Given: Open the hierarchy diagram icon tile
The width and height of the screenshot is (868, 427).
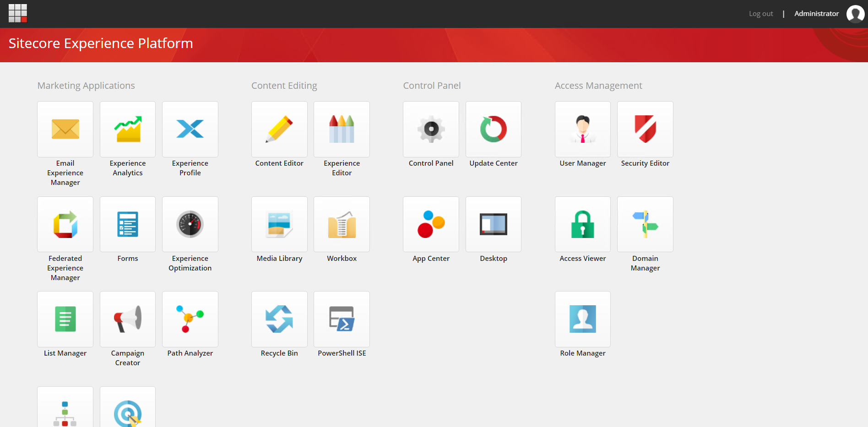Looking at the screenshot, I should click(65, 407).
